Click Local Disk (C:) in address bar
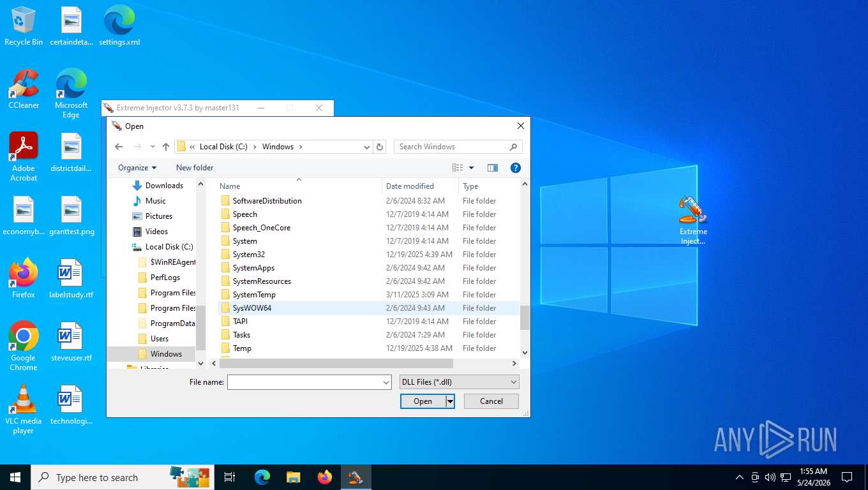868x490 pixels. [x=223, y=147]
